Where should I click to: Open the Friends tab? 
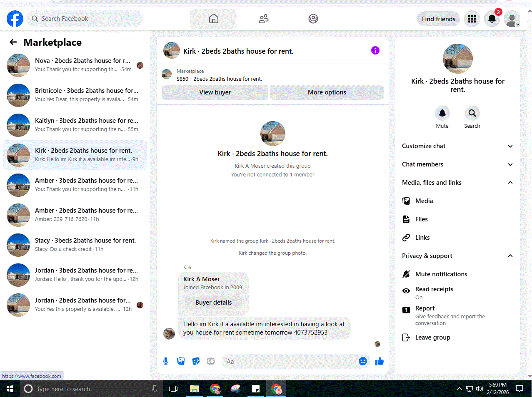point(264,19)
